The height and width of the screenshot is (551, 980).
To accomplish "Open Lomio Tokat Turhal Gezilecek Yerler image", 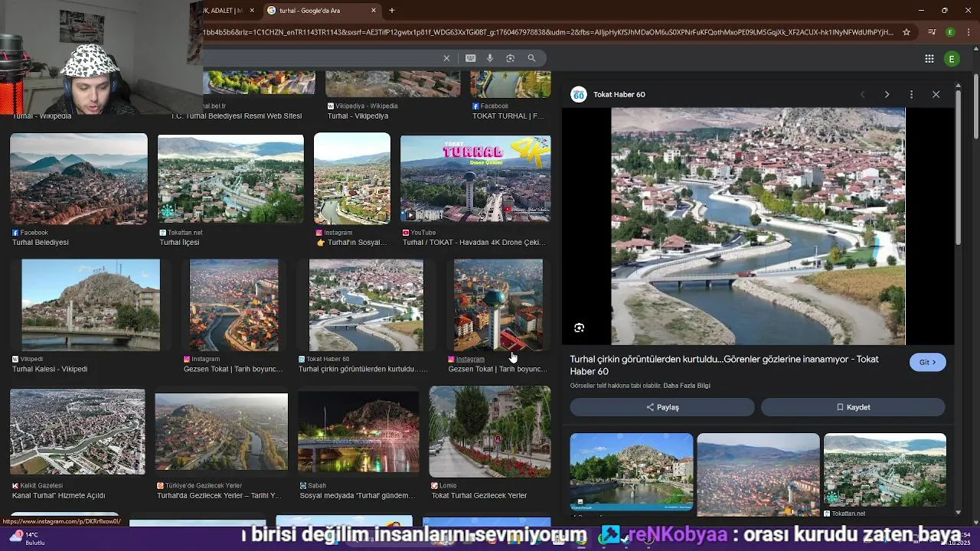I will tap(490, 432).
